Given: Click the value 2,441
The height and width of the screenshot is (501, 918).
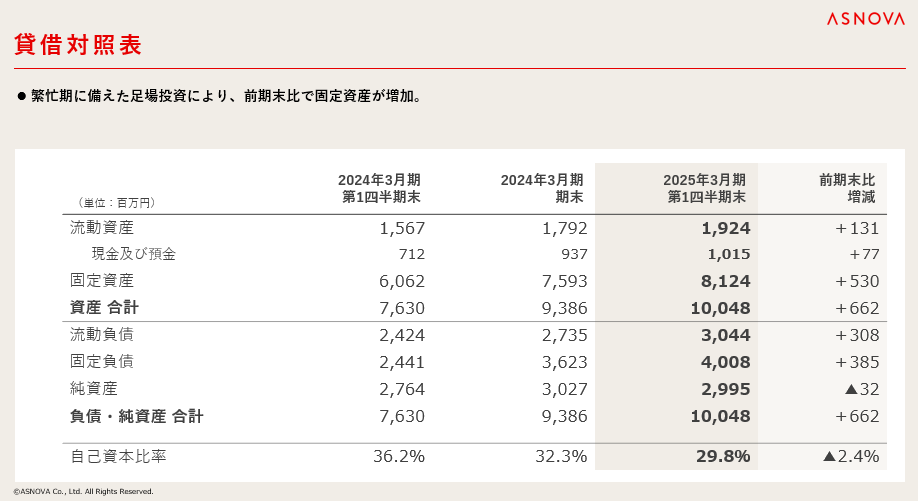Looking at the screenshot, I should point(402,362).
